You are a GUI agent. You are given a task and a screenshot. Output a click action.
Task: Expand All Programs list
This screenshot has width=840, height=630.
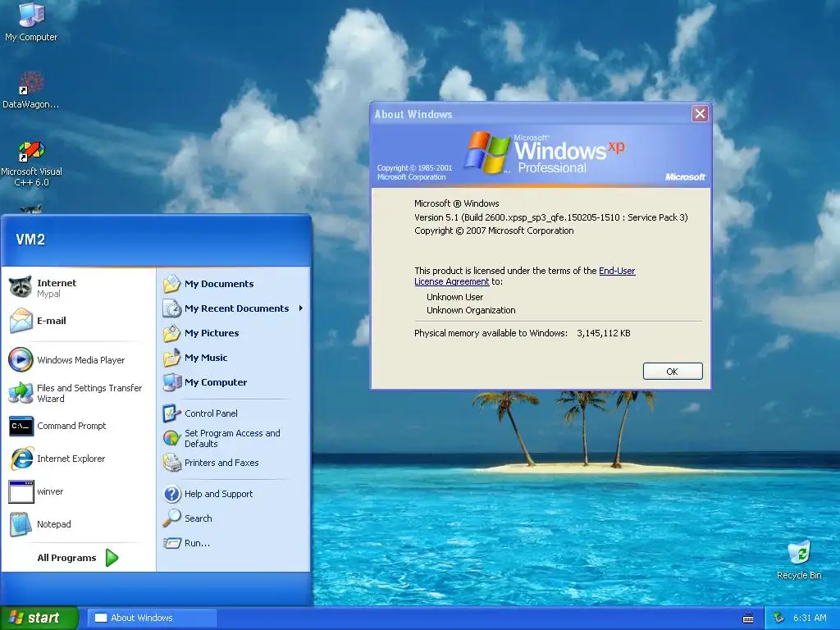(x=78, y=558)
